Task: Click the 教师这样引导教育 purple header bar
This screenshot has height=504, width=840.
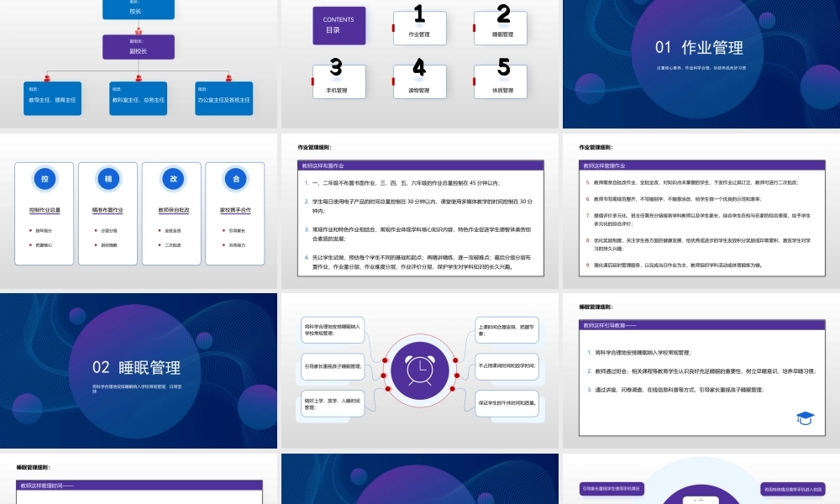Action: click(701, 325)
